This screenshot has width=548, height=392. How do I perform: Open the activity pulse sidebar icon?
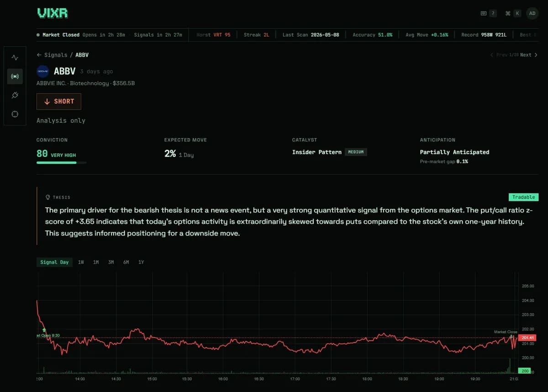coord(15,57)
